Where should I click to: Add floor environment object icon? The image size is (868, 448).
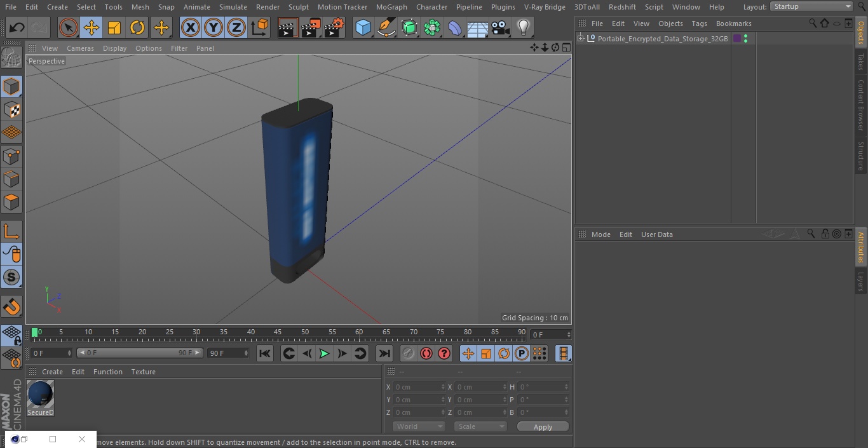click(478, 27)
